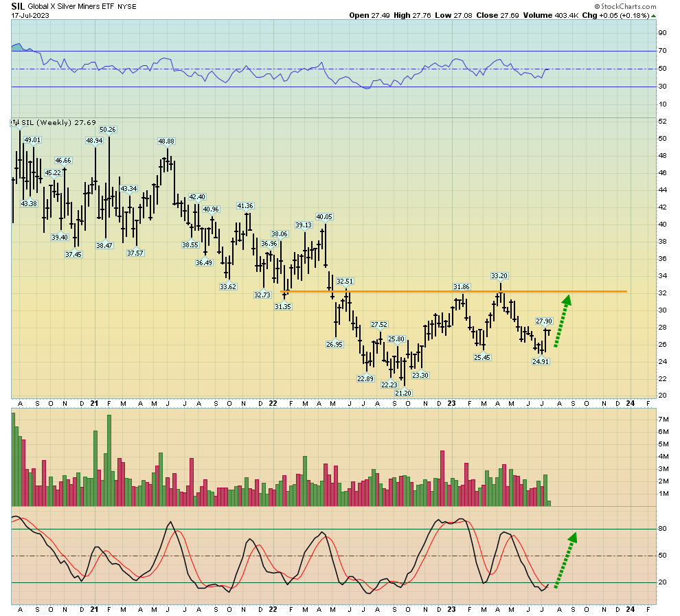
Task: Click the 17-Jul-2023 date label
Action: [x=30, y=16]
